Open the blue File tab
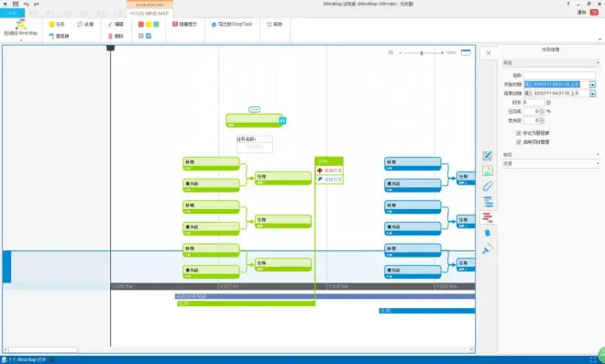The image size is (605, 364). (12, 13)
